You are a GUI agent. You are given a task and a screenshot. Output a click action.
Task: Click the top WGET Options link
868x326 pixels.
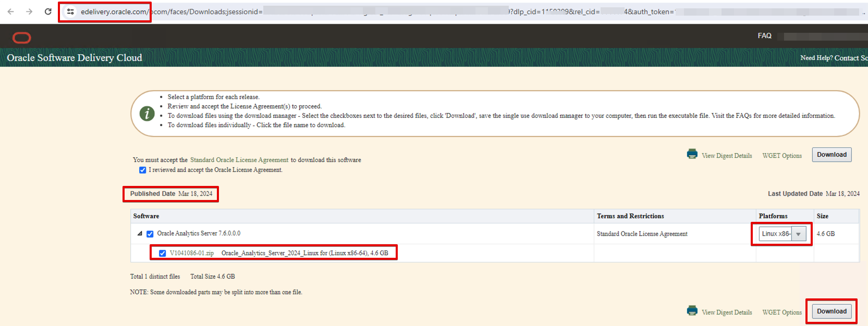tap(782, 156)
